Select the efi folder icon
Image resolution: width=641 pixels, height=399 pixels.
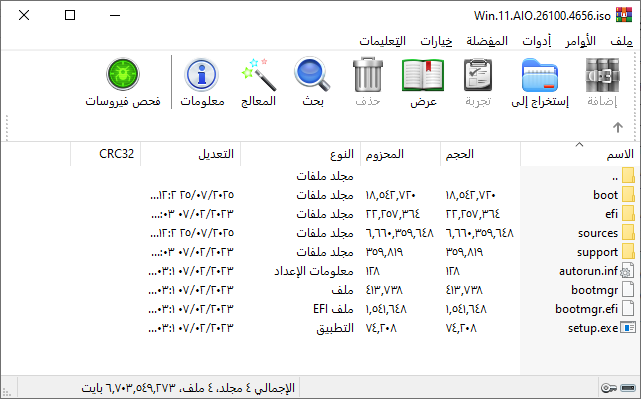(x=628, y=213)
